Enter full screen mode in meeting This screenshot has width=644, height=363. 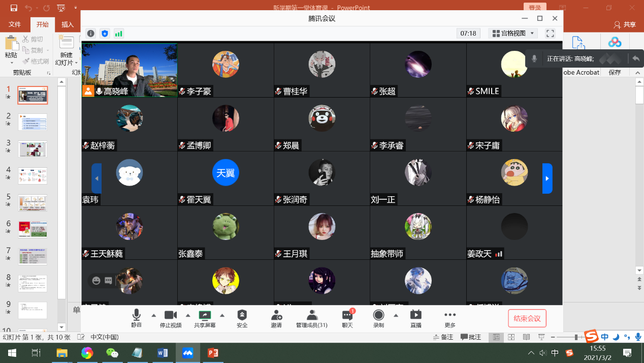point(550,34)
